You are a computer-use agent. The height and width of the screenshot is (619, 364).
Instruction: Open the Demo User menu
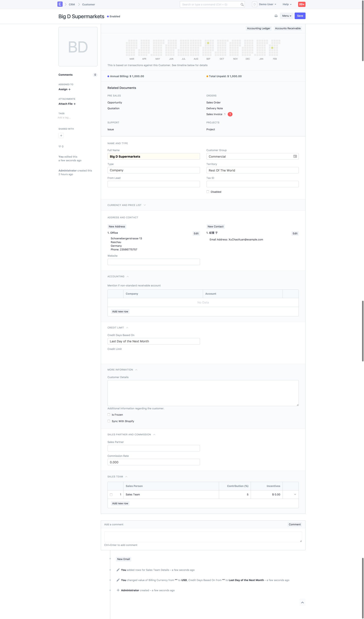point(267,4)
